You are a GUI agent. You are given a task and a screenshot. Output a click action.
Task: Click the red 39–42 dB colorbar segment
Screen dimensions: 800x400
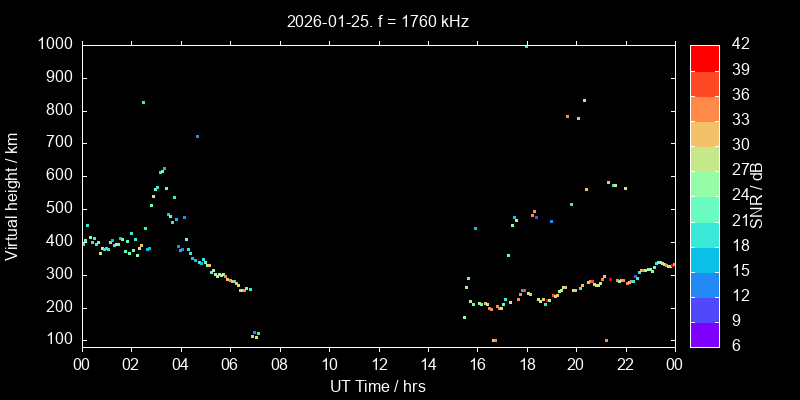pyautogui.click(x=704, y=58)
